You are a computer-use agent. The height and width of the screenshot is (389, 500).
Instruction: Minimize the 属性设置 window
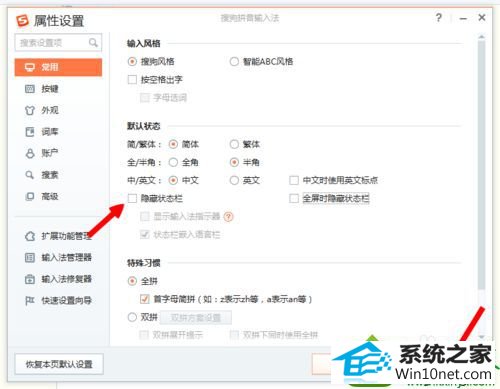(x=463, y=18)
